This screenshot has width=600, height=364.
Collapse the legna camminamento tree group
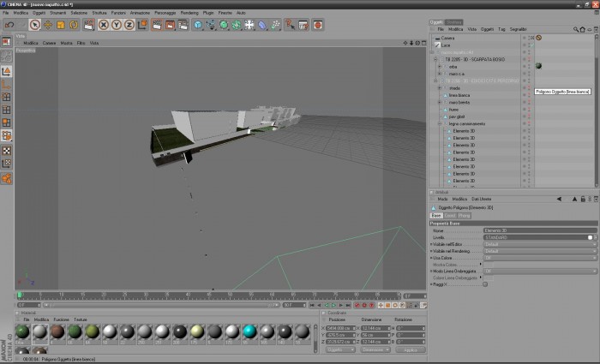click(440, 124)
